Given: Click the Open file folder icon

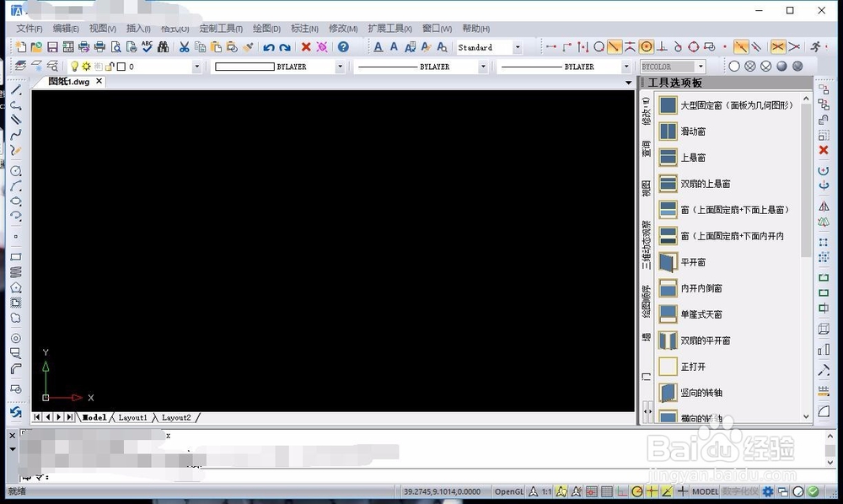Looking at the screenshot, I should click(36, 47).
